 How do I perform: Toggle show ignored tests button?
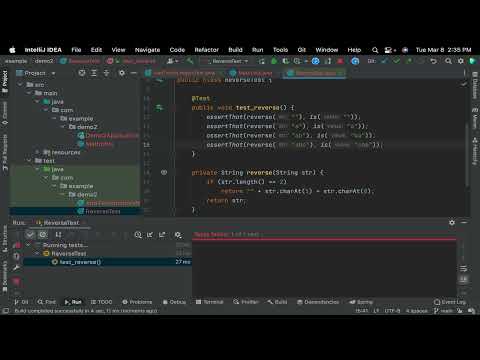[43, 235]
